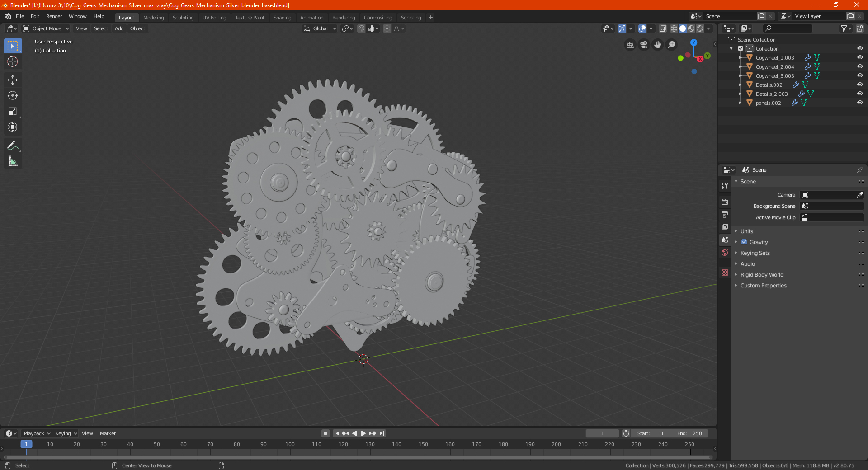Jump to the last frame

tap(382, 433)
